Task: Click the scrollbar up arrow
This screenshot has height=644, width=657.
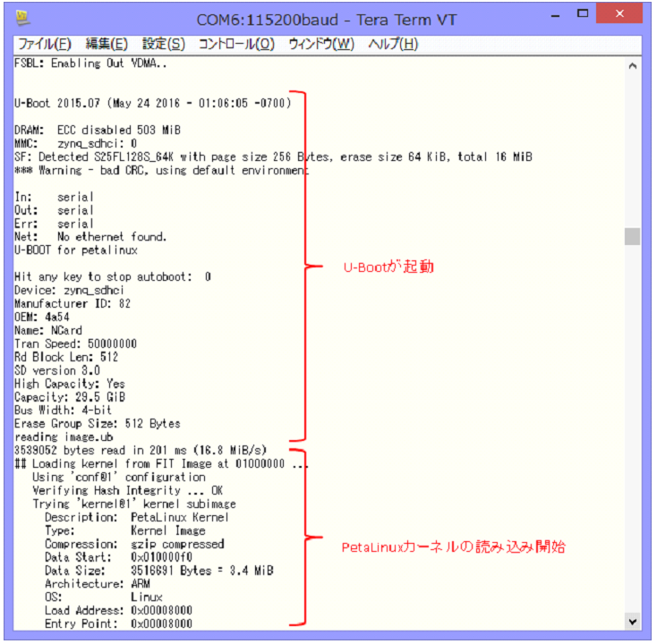Action: pos(633,65)
